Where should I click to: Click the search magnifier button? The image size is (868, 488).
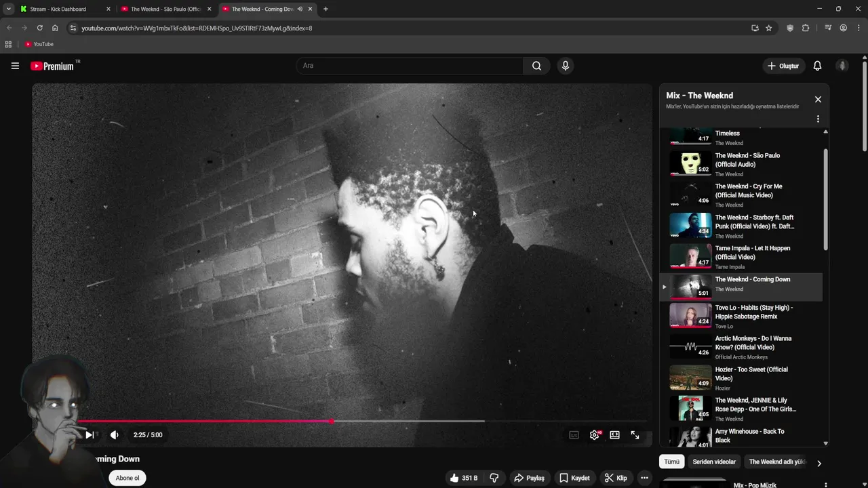click(x=536, y=66)
